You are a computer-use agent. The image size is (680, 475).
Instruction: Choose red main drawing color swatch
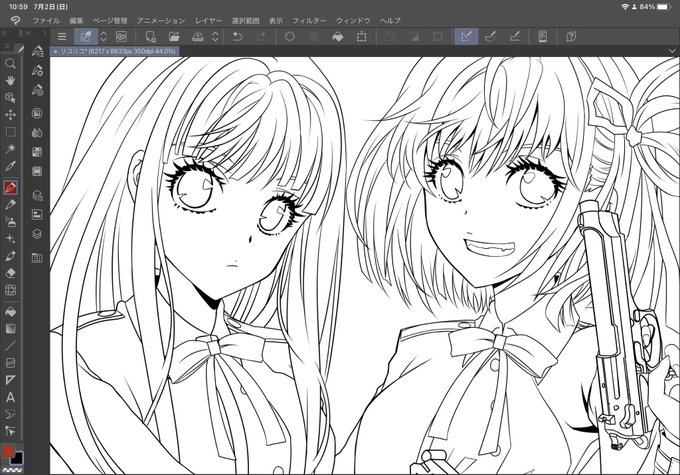[7, 452]
